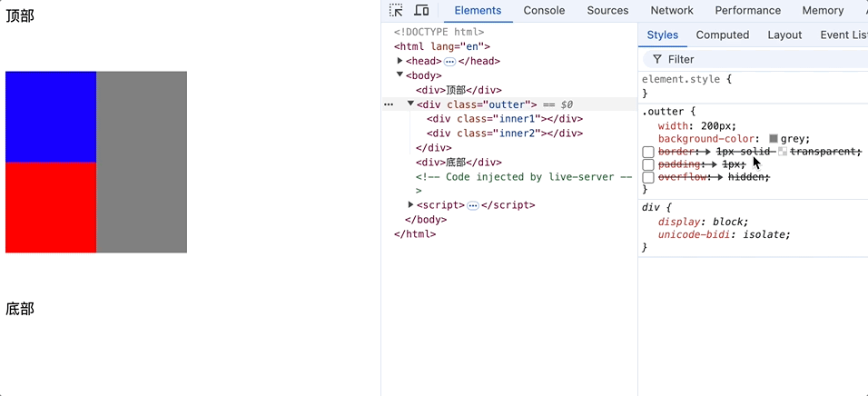Enable the border property checkbox

(649, 152)
